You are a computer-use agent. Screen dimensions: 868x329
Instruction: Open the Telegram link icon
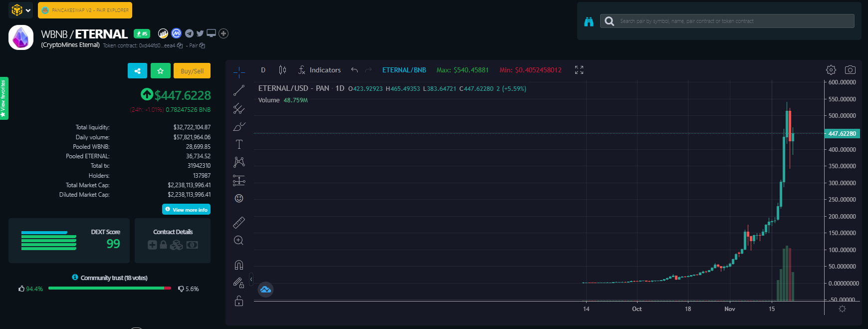point(189,33)
